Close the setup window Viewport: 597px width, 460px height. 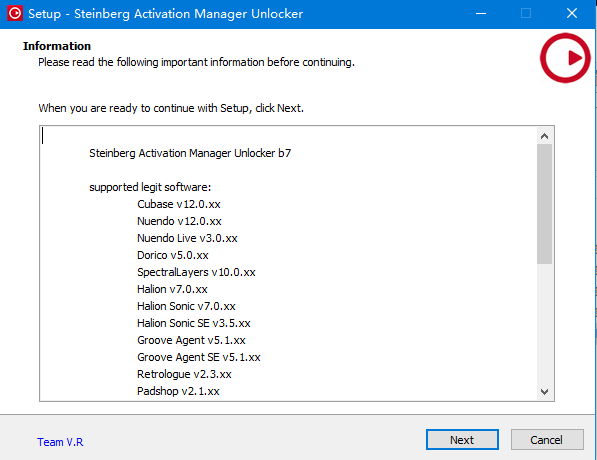[571, 14]
